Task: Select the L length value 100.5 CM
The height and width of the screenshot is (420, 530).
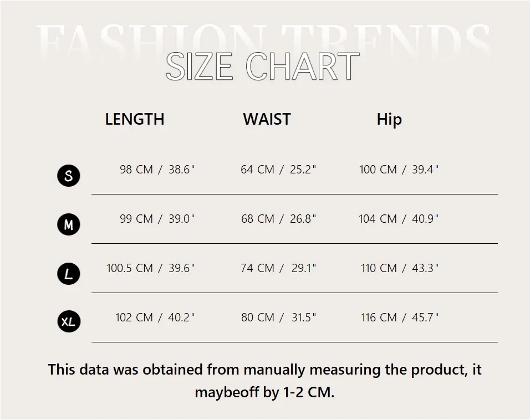Action: [x=130, y=268]
